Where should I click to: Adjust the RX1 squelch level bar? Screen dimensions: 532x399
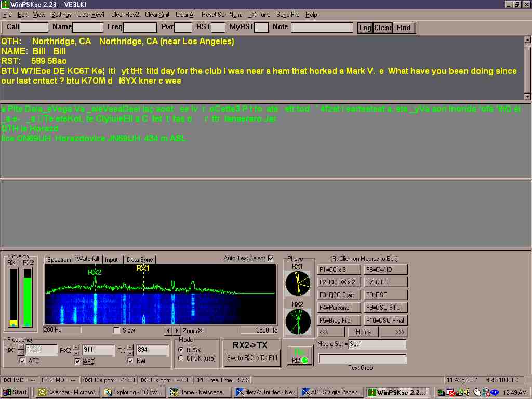13,298
